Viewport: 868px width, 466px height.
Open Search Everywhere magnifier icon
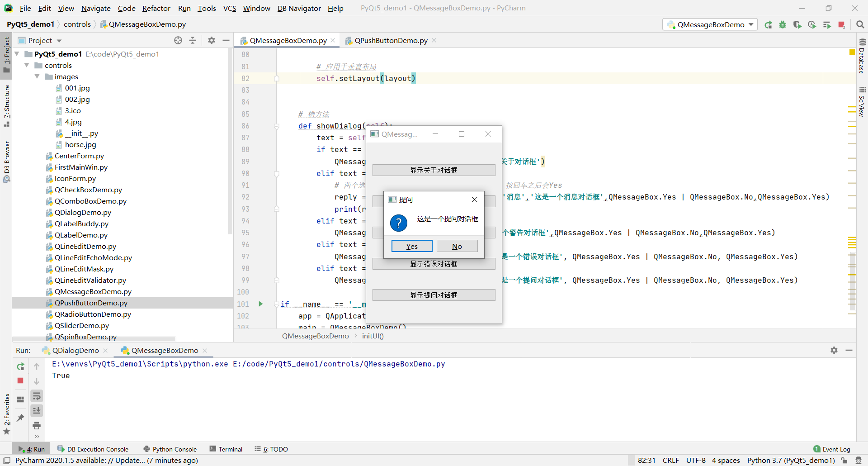click(x=860, y=25)
